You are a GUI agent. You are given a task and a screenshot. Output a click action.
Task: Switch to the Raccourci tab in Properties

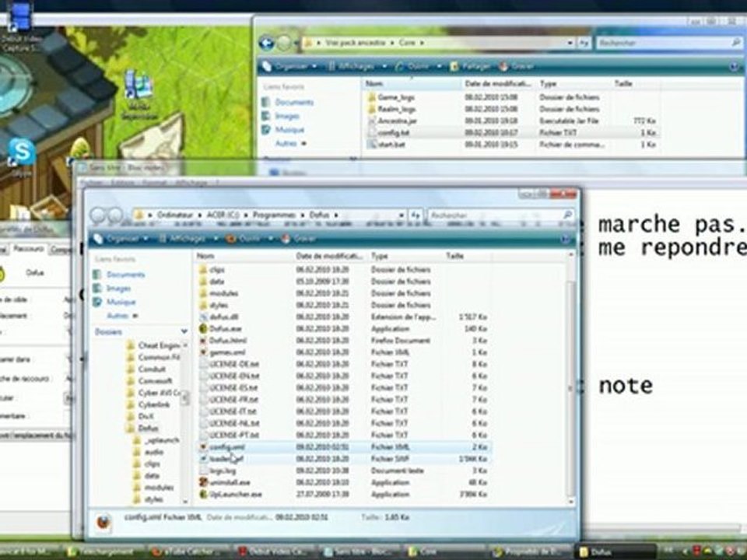[x=29, y=249]
